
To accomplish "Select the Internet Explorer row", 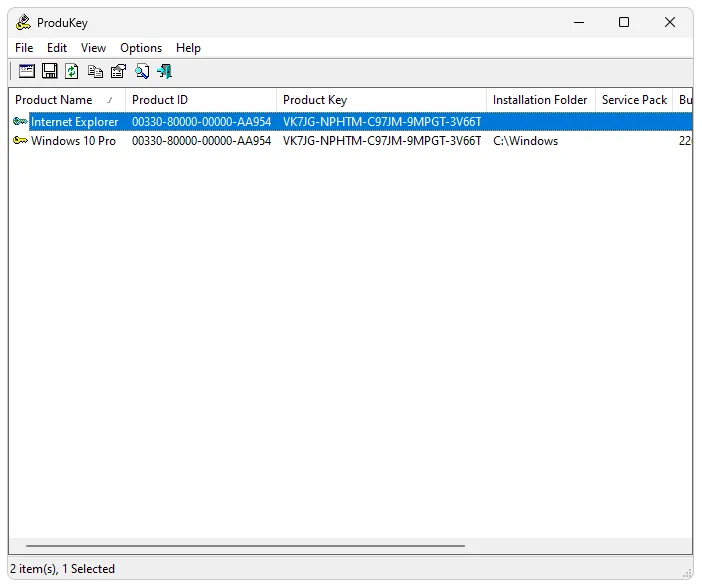I will (351, 122).
